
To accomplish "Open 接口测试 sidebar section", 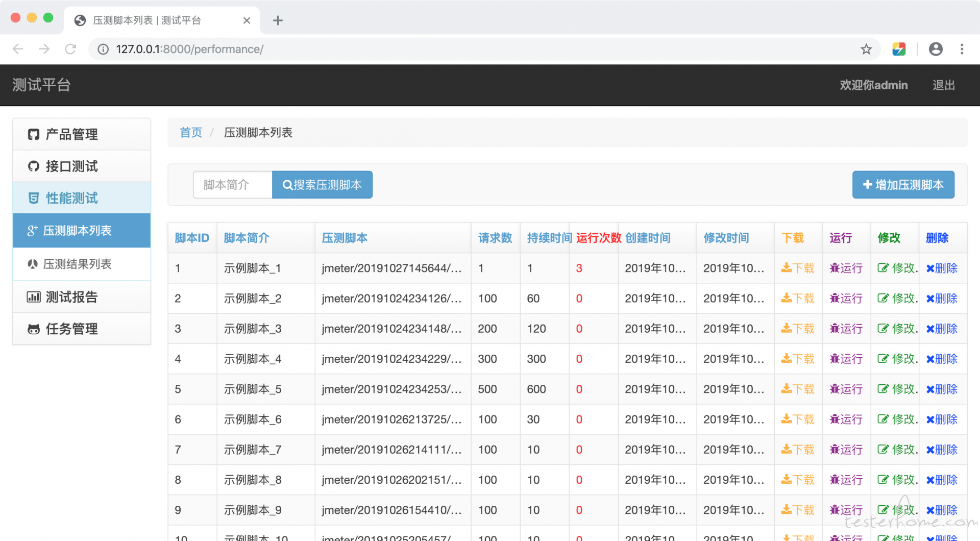I will [x=82, y=166].
